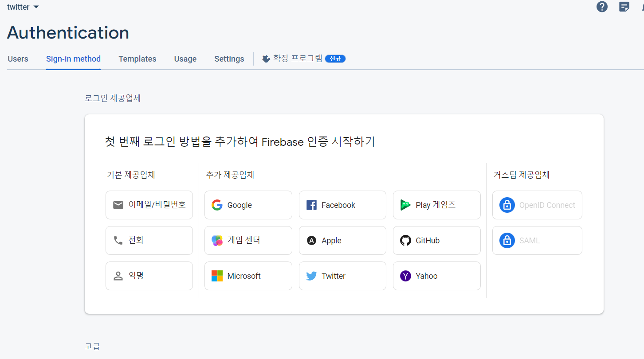Open the Settings tab
Screen dimensions: 644x359
[x=229, y=59]
